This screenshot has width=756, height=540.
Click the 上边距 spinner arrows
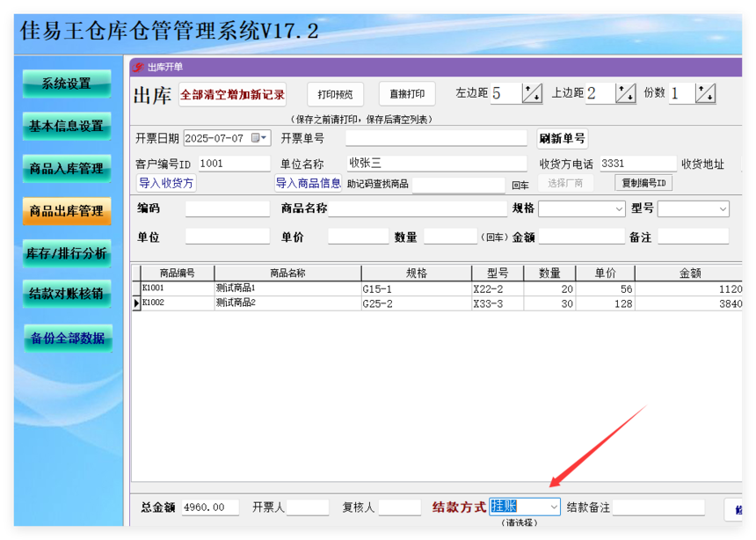626,93
